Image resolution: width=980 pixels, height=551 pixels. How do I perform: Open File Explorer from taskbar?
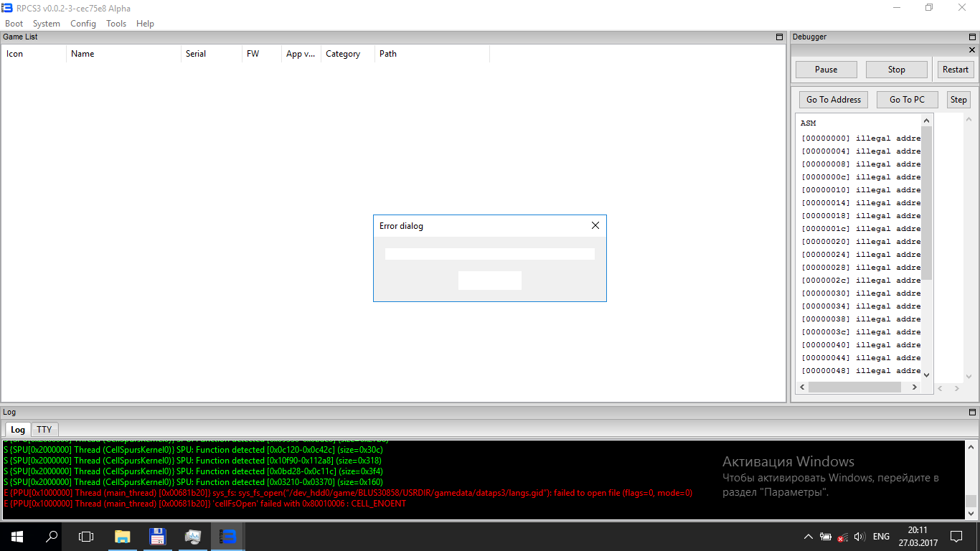(x=123, y=537)
